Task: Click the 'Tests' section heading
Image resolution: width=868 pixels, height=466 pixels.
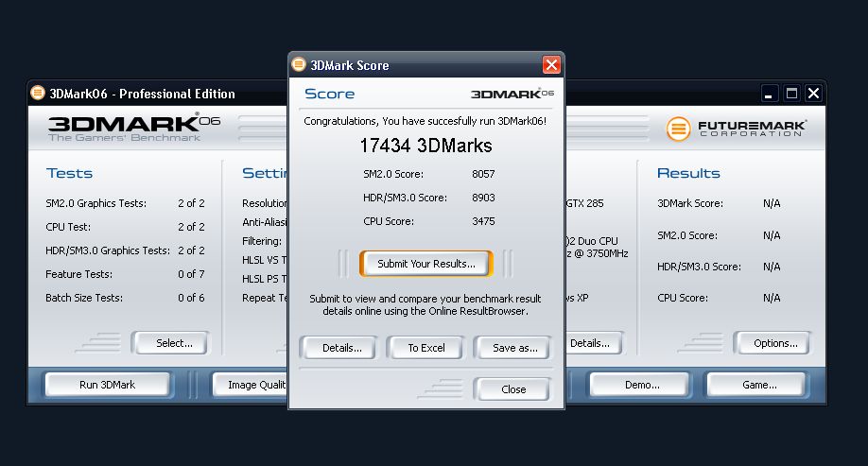Action: point(69,173)
